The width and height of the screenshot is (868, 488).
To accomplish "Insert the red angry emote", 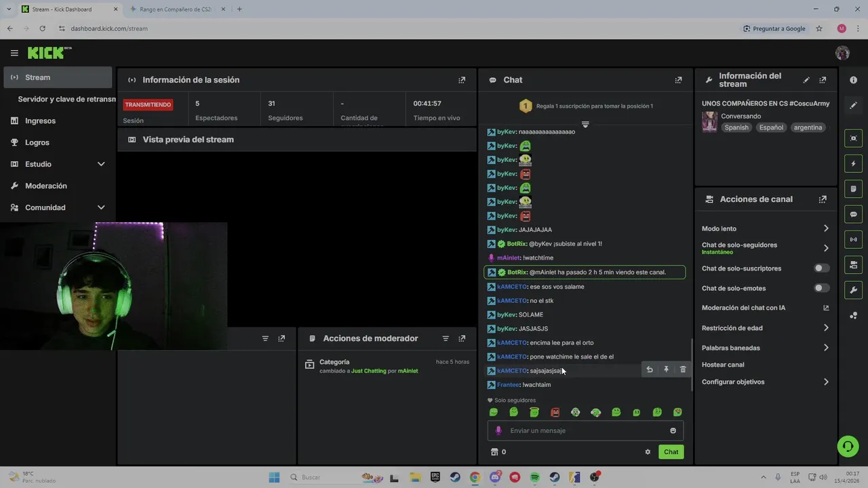I will [x=555, y=412].
